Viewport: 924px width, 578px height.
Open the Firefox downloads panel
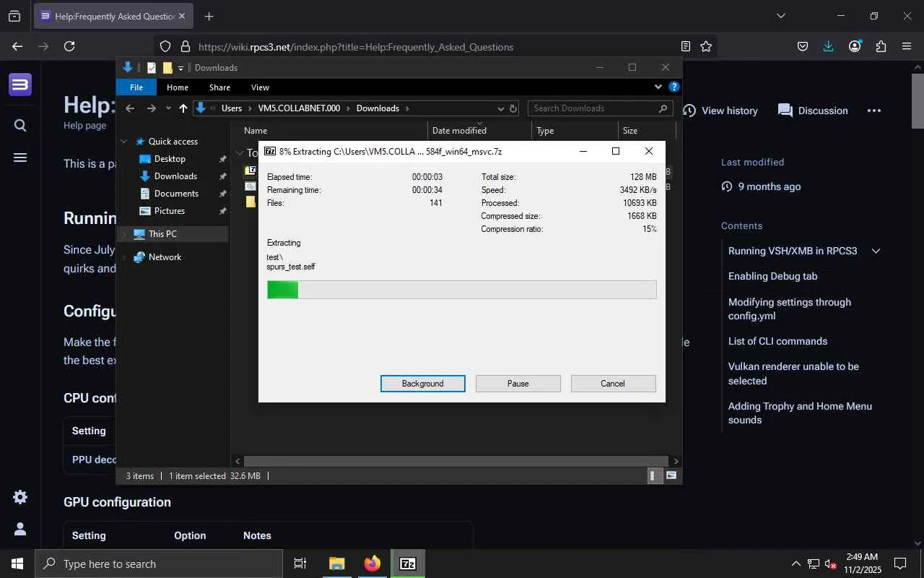[x=829, y=46]
